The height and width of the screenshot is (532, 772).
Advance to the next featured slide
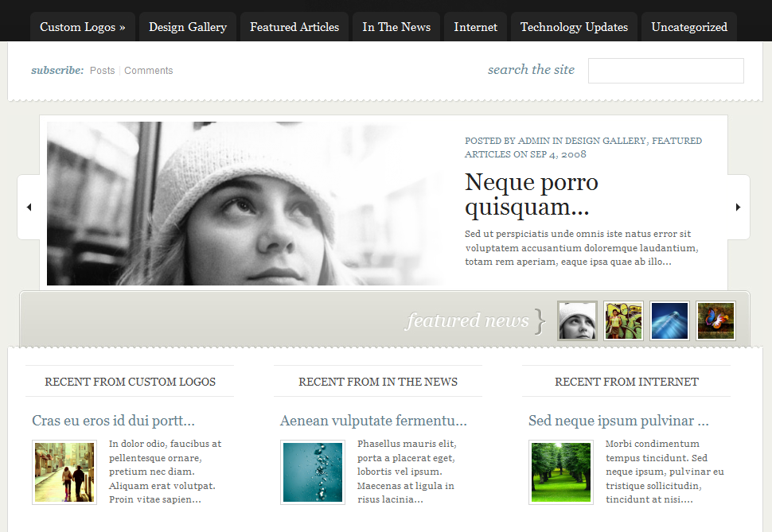pos(738,208)
